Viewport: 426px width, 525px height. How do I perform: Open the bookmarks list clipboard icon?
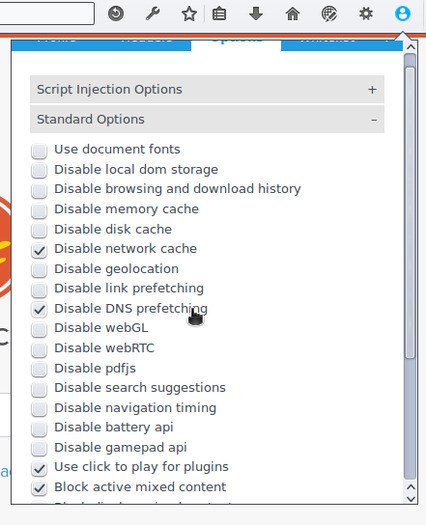pyautogui.click(x=219, y=14)
